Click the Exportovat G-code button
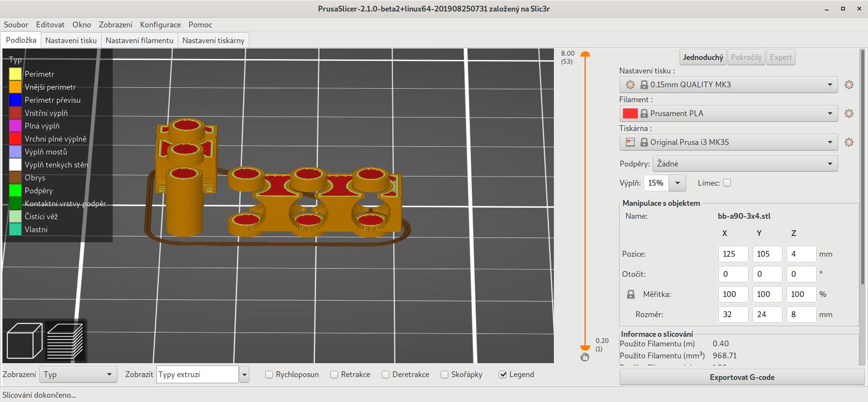 tap(742, 378)
